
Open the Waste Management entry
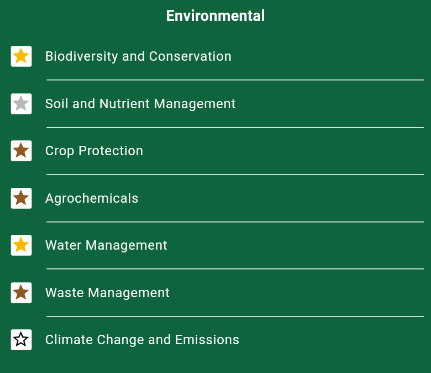(107, 293)
